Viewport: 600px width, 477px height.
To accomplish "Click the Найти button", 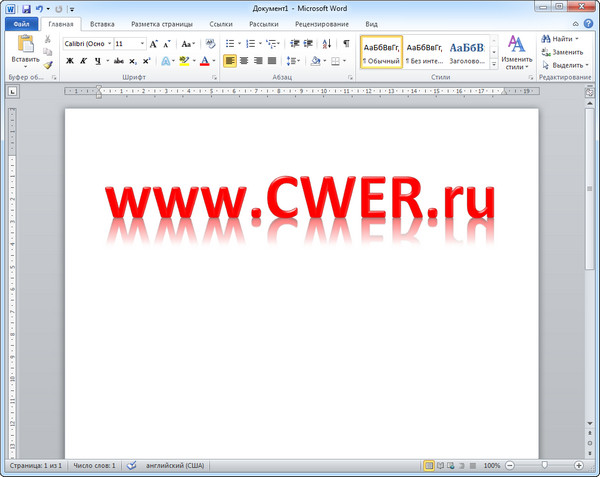I will point(560,38).
